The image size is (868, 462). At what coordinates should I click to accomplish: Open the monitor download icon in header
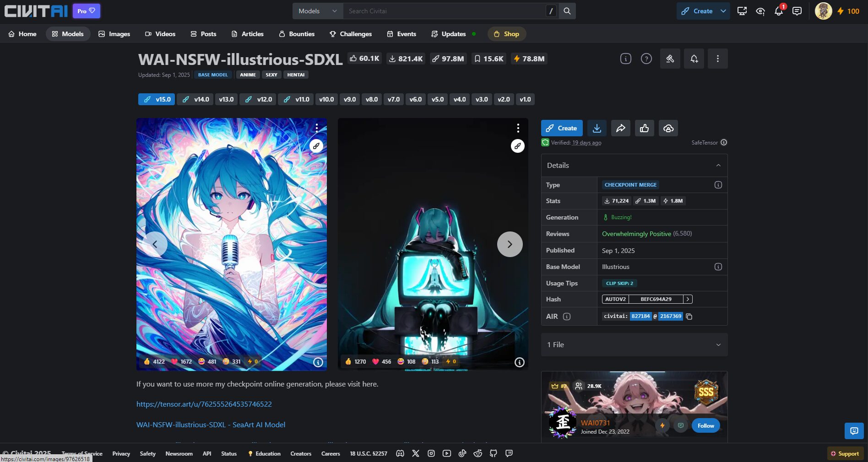click(742, 11)
